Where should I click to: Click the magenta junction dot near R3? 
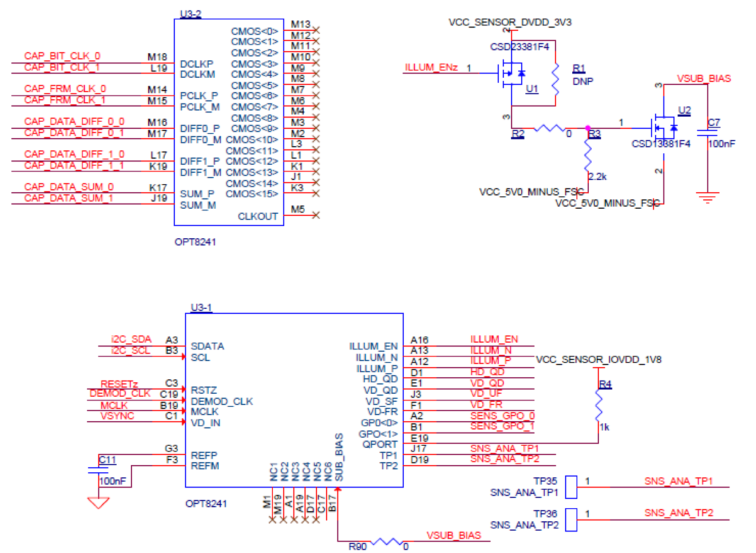[588, 128]
